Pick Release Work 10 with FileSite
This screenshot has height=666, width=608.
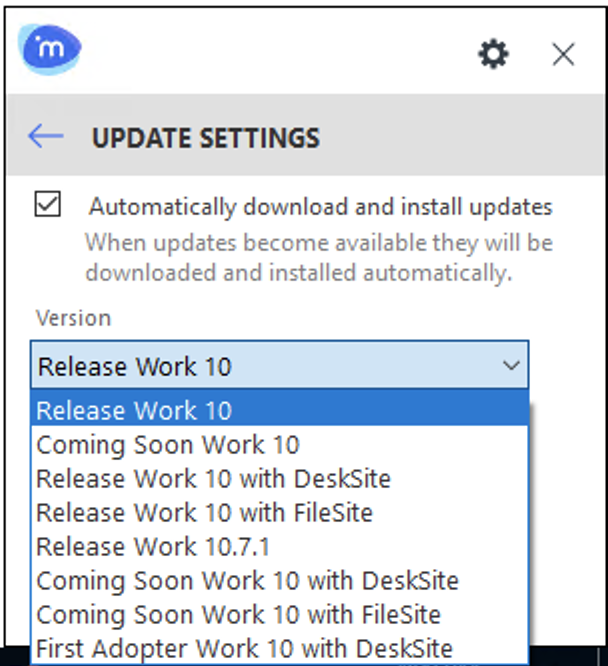[x=204, y=512]
